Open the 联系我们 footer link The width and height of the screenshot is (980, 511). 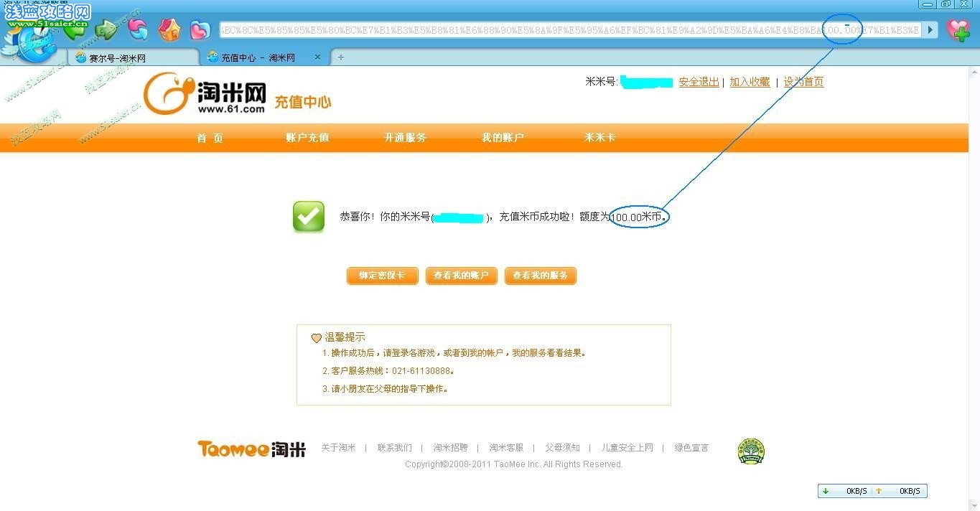pyautogui.click(x=395, y=448)
